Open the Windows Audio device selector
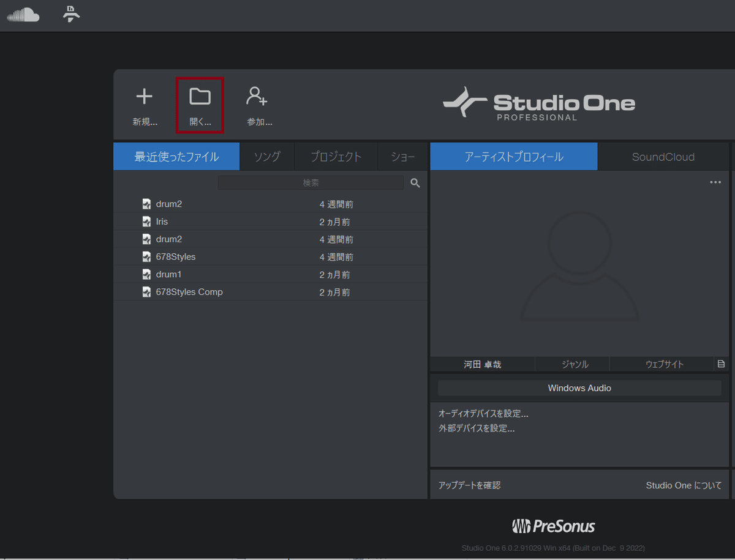The width and height of the screenshot is (735, 560). click(579, 387)
